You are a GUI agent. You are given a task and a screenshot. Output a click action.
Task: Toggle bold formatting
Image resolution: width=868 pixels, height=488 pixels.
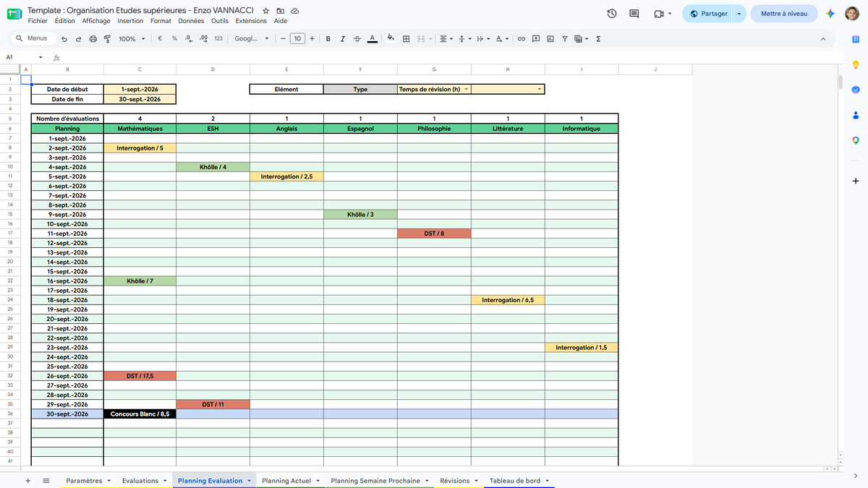(x=328, y=39)
